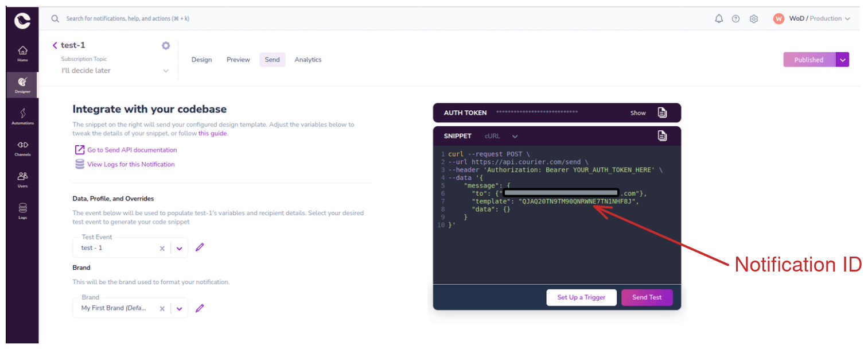
Task: Open the Channels sidebar icon
Action: click(x=23, y=147)
